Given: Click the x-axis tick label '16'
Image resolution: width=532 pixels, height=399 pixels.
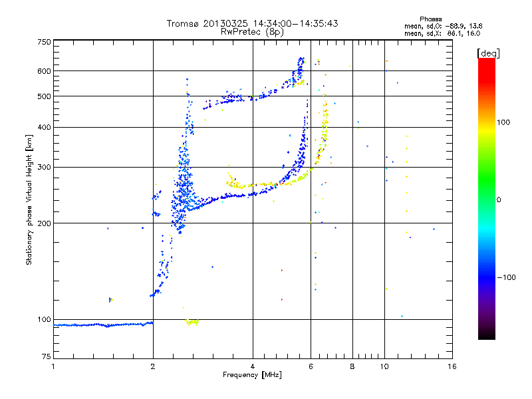Looking at the screenshot, I should pyautogui.click(x=452, y=366).
